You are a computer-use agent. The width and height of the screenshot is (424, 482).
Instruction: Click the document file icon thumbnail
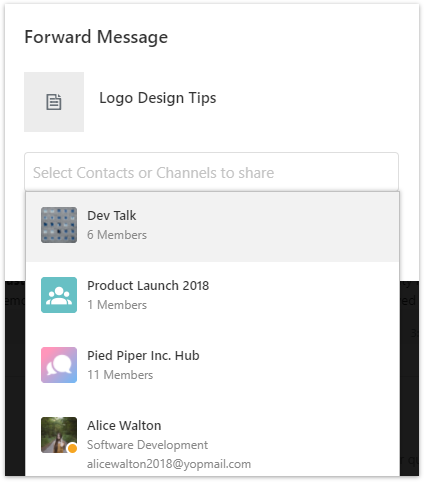54,102
